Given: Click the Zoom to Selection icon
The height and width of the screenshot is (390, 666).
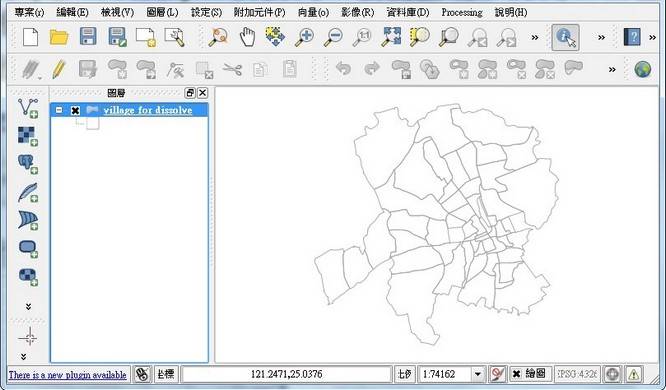Looking at the screenshot, I should click(x=420, y=37).
